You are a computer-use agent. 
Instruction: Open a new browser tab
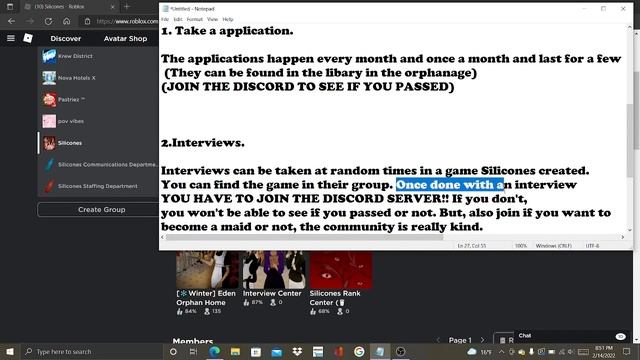click(127, 7)
